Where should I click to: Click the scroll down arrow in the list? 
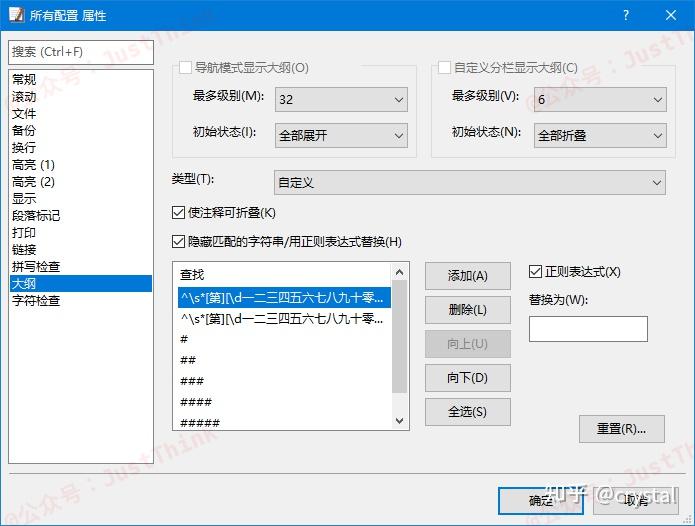click(399, 421)
